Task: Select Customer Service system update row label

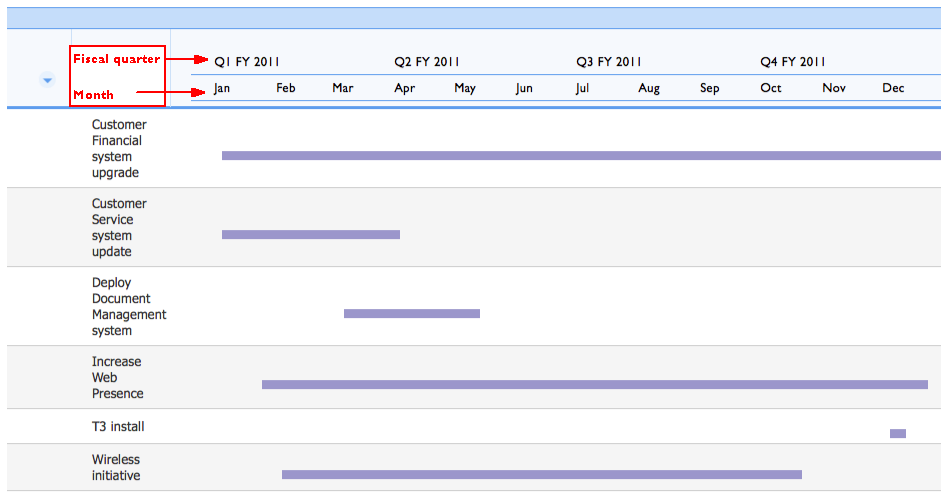Action: (x=119, y=227)
